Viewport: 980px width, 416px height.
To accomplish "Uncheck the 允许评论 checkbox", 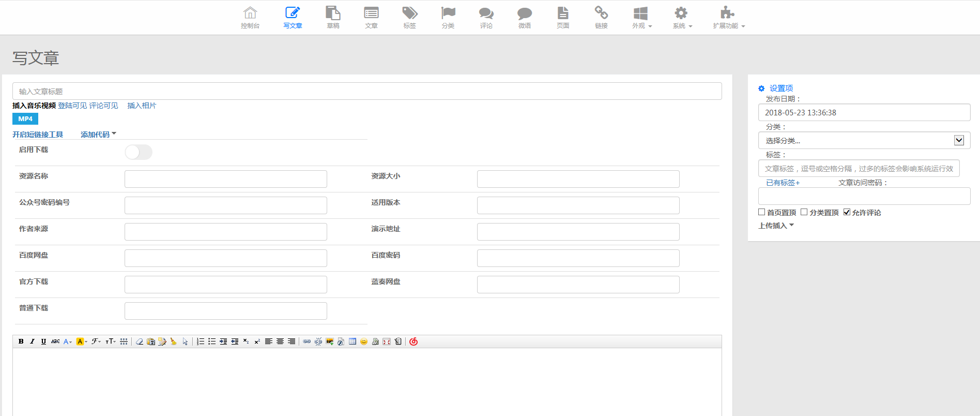I will pos(847,212).
